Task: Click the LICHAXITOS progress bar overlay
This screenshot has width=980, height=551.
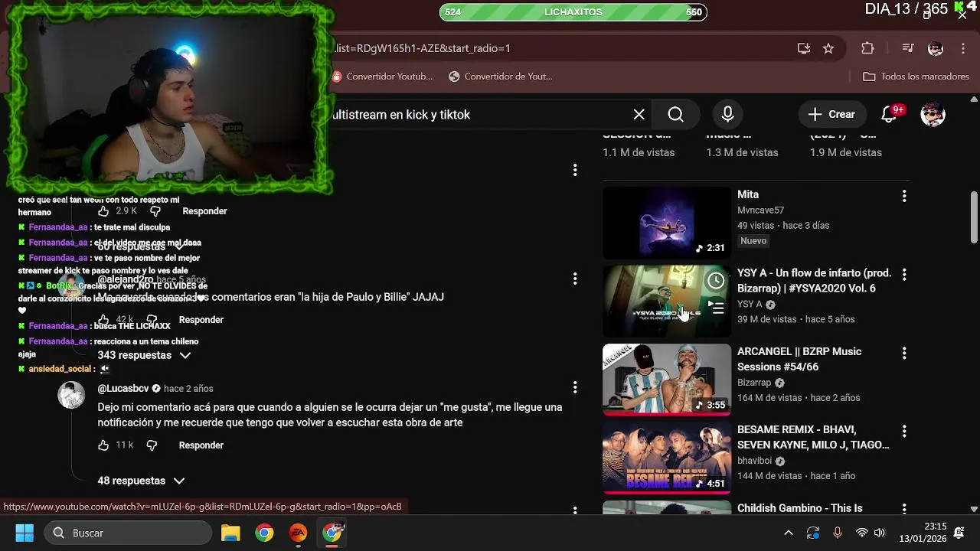Action: [x=573, y=12]
